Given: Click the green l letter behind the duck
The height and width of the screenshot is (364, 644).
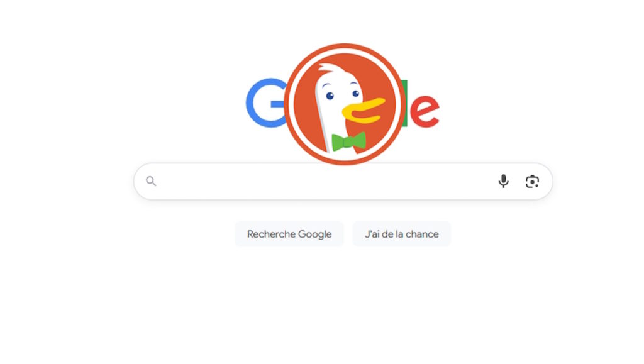Looking at the screenshot, I should coord(404,103).
